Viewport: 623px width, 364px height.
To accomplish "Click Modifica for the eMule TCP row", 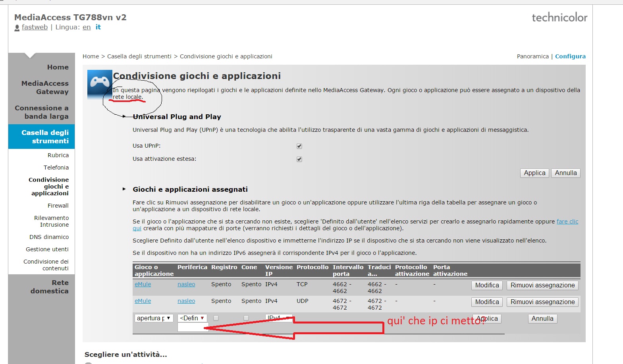I will pos(487,285).
